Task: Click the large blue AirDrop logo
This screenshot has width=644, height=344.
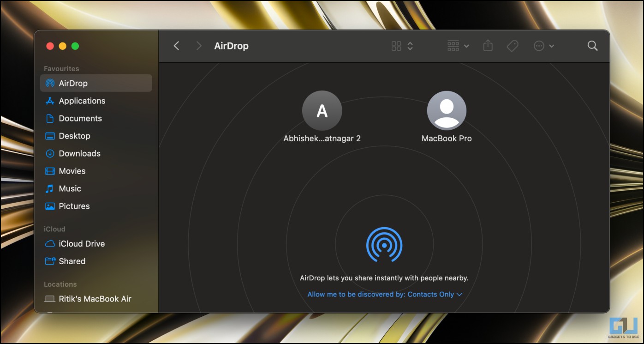Action: coord(384,245)
